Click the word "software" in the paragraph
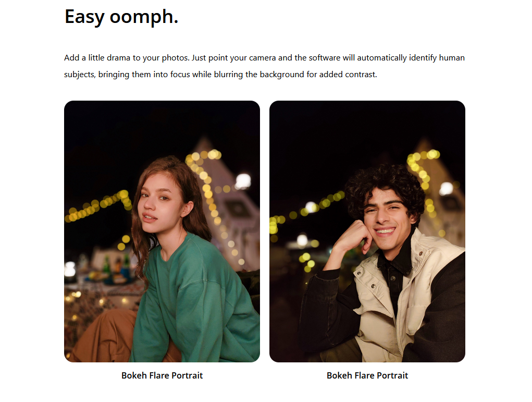The height and width of the screenshot is (402, 532). pos(324,58)
